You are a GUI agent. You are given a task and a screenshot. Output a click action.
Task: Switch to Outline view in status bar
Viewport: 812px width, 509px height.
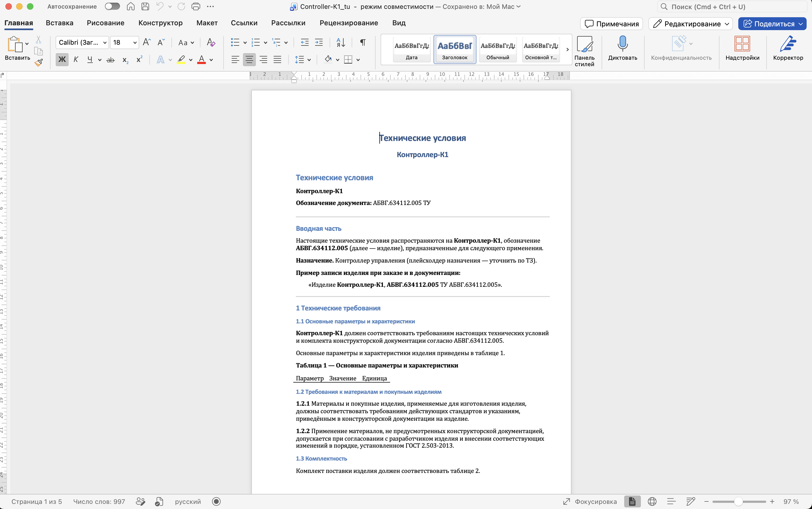click(x=671, y=501)
